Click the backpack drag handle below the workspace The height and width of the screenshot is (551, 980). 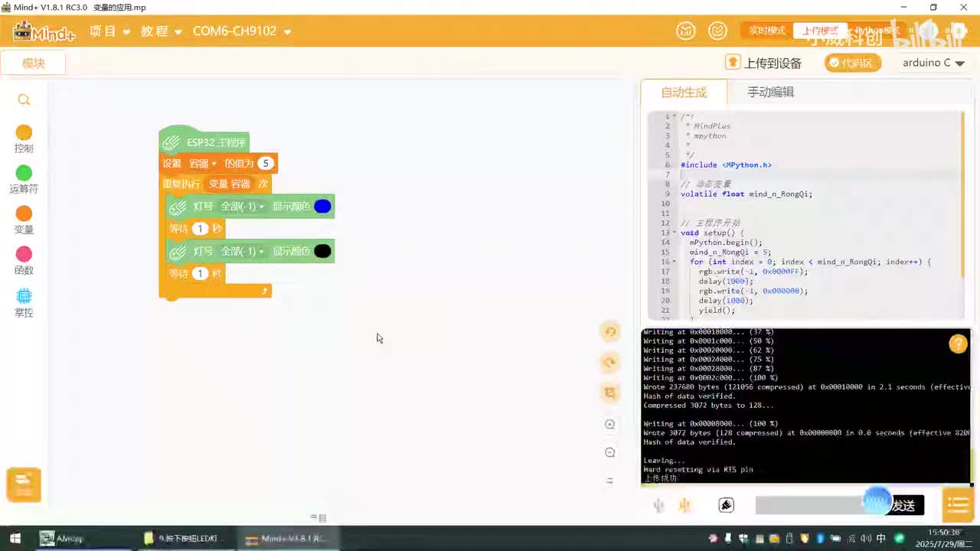point(318,518)
